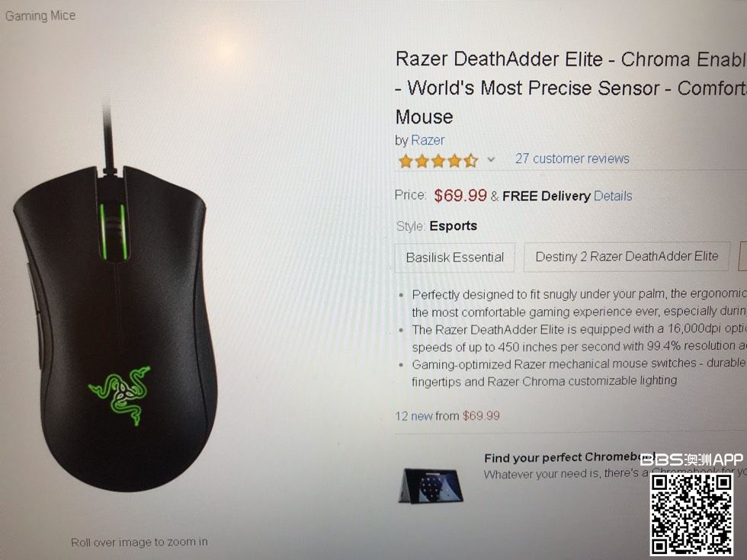Click the Roll over image to zoom in text

pos(139,542)
